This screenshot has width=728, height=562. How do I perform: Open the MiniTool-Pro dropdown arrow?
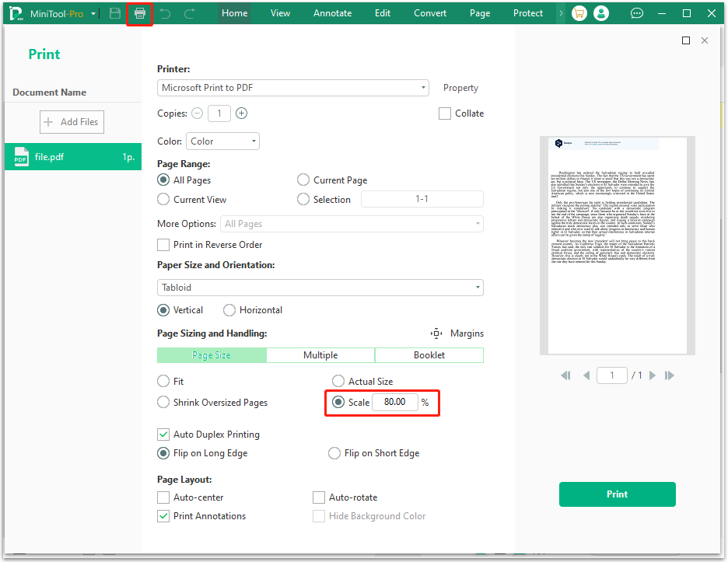pos(93,14)
